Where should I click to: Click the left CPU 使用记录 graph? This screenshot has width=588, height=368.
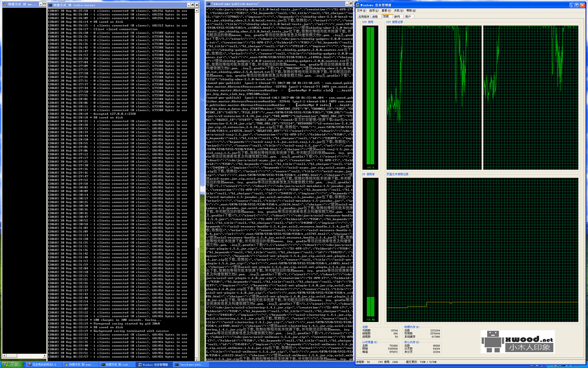pos(434,98)
